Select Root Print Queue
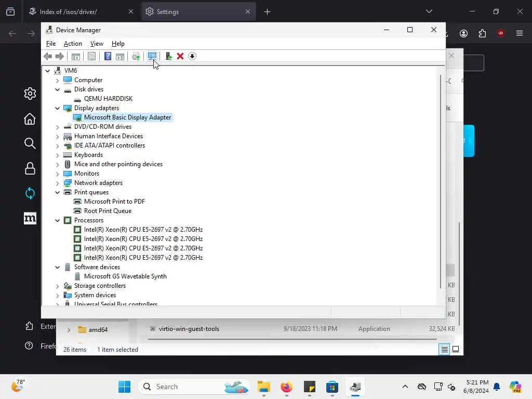 108,211
